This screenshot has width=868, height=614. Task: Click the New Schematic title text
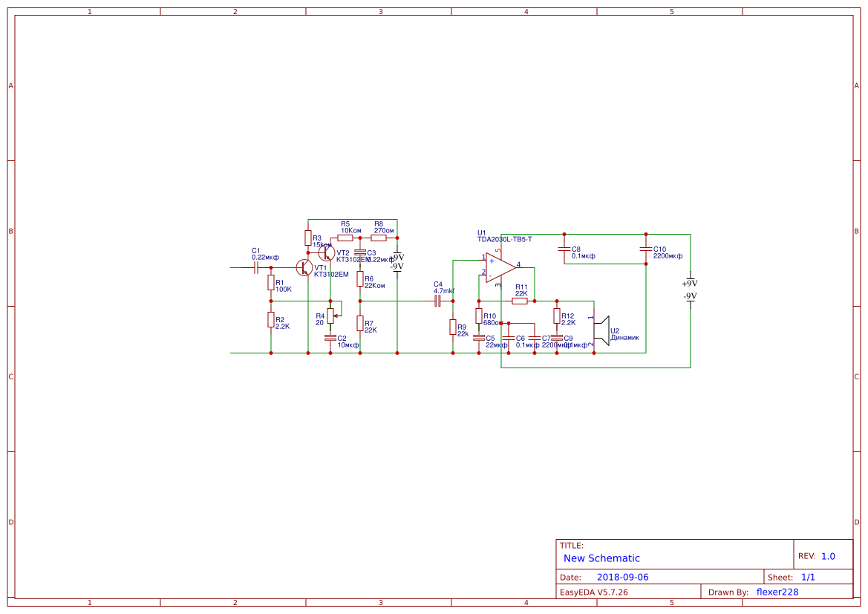click(x=598, y=558)
